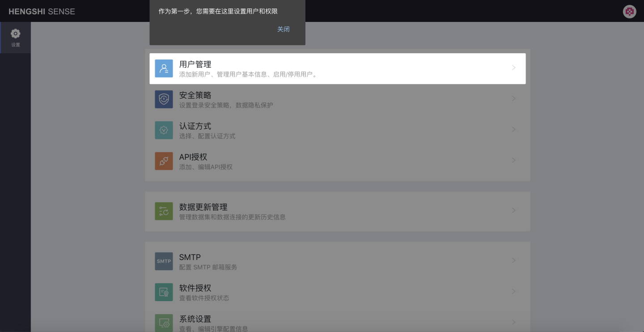The height and width of the screenshot is (332, 644).
Task: Expand the 认证方式 row chevron arrow
Action: coord(514,129)
